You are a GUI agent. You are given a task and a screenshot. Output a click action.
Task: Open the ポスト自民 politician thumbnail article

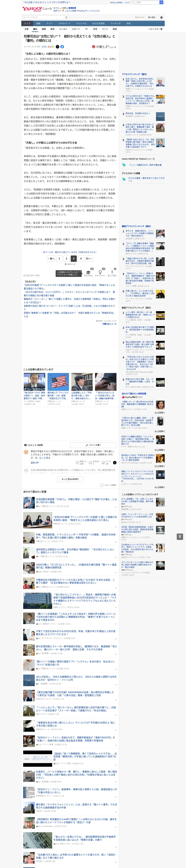(x=34, y=381)
